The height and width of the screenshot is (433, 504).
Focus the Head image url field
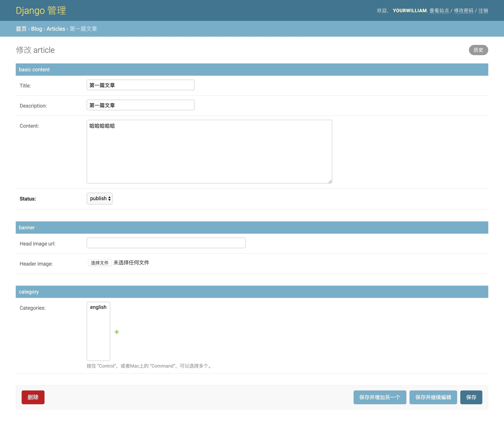pos(166,243)
